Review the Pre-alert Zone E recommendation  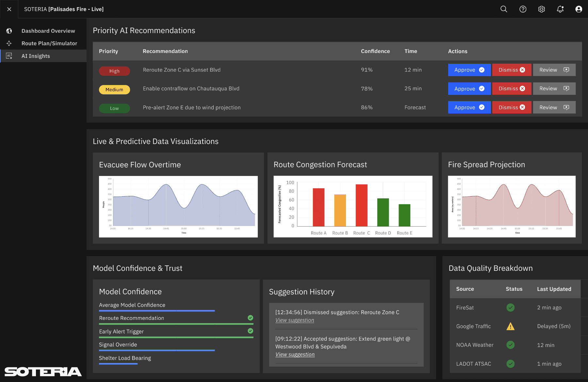(554, 107)
